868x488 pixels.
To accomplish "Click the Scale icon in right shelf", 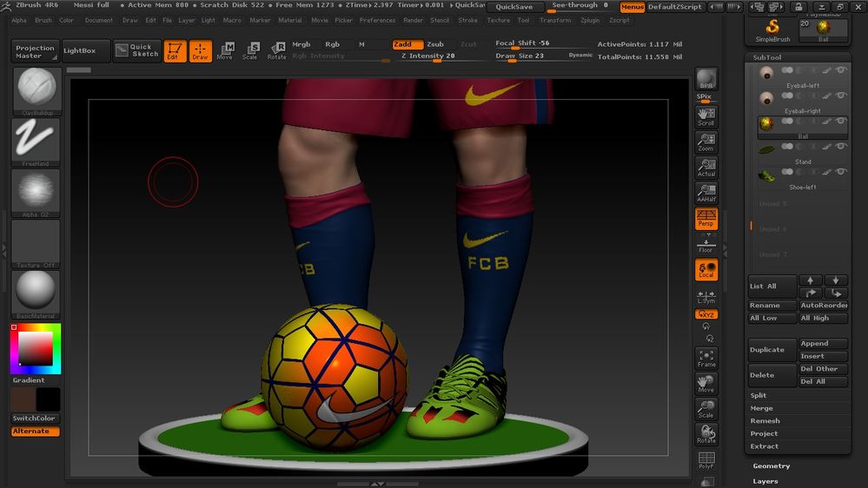I will coord(706,409).
